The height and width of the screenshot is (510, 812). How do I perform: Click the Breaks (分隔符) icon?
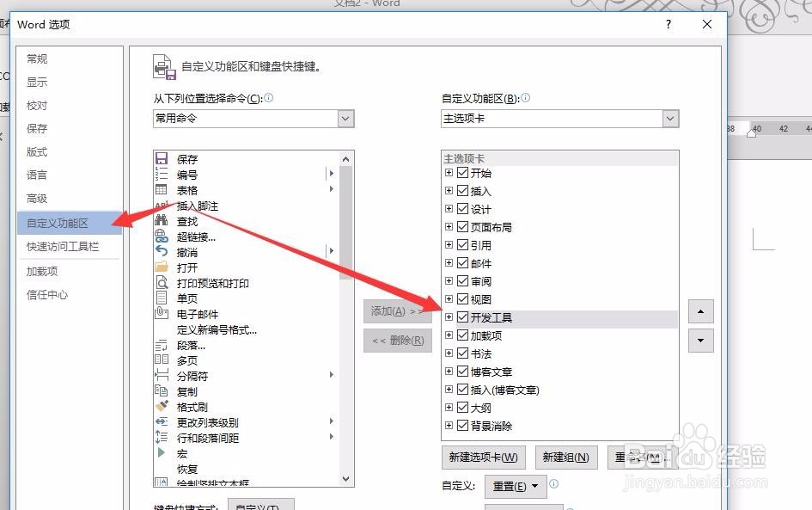162,375
